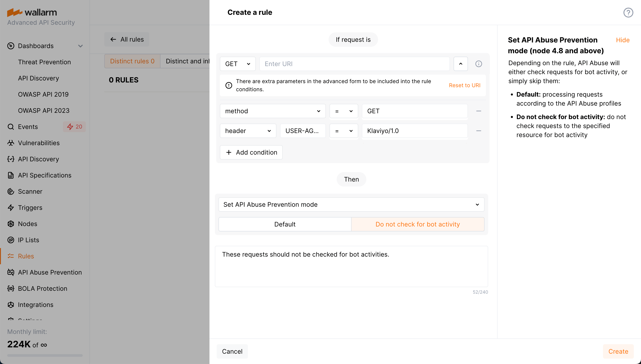Collapse the Dashboards section
Image resolution: width=641 pixels, height=364 pixels.
pos(80,46)
